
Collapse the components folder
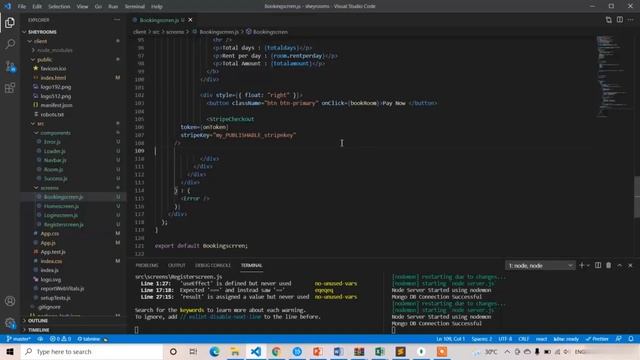tap(73, 133)
